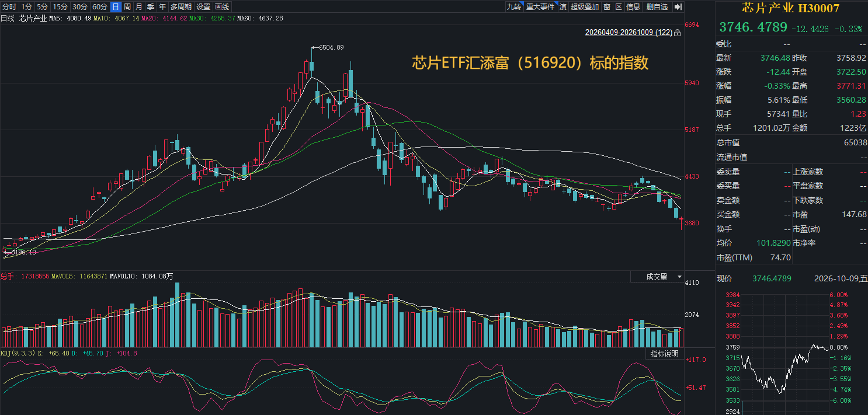Select the 日 daily period tab
868x415 pixels.
[116, 7]
